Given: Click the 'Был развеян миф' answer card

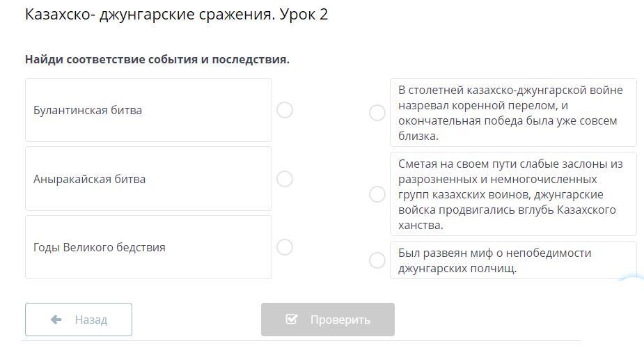Looking at the screenshot, I should pyautogui.click(x=513, y=260).
